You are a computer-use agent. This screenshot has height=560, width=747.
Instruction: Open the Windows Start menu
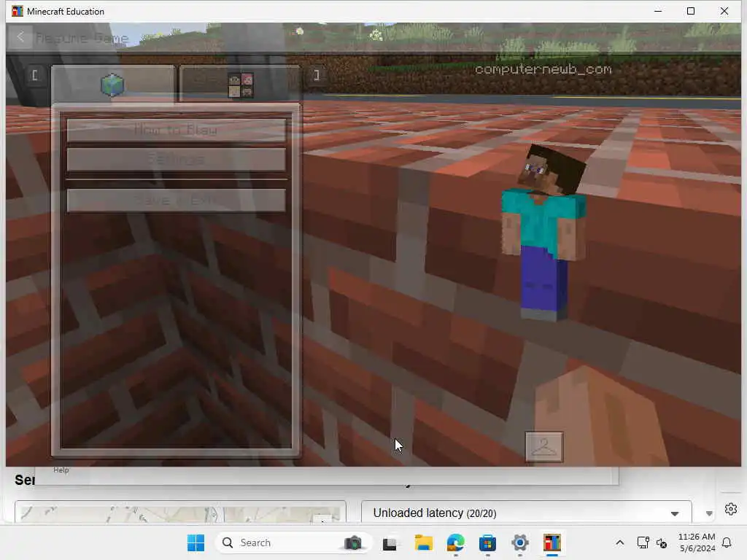[196, 542]
